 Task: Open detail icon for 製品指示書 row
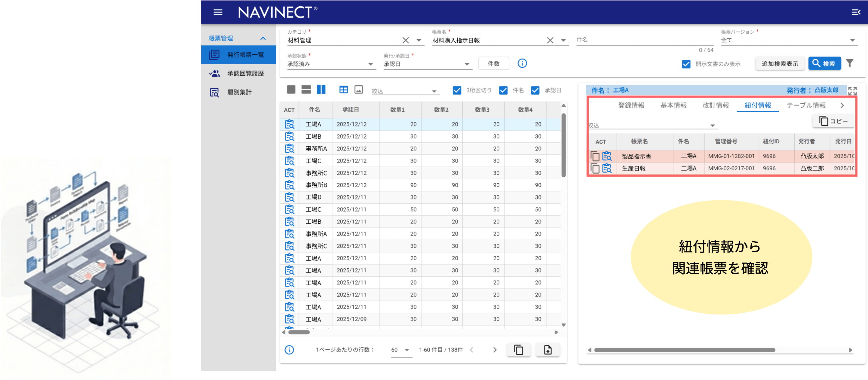(x=606, y=156)
